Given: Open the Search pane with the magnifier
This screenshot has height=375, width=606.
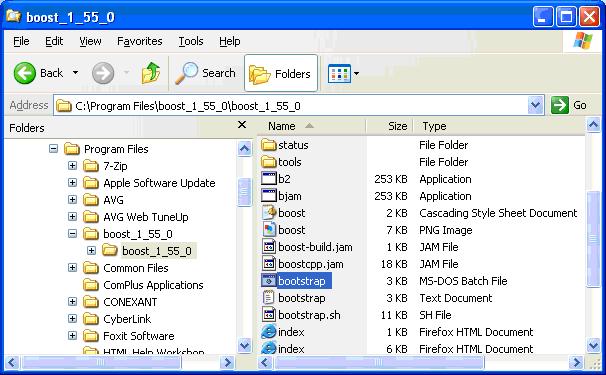Looking at the screenshot, I should (205, 73).
